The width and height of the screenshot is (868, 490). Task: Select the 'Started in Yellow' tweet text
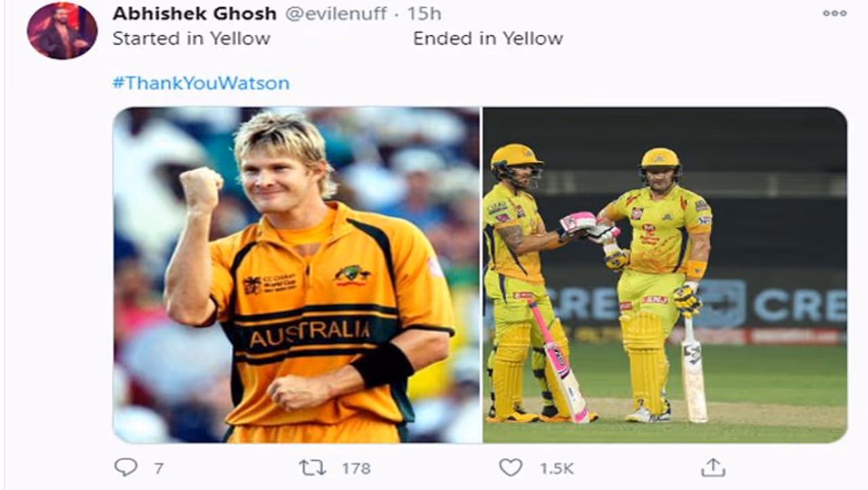[x=191, y=39]
